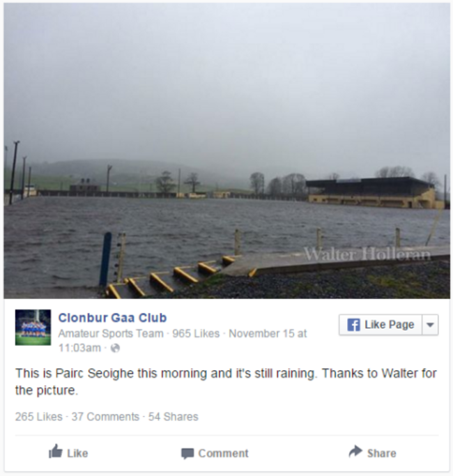Open the flooded pitch photo

227,151
